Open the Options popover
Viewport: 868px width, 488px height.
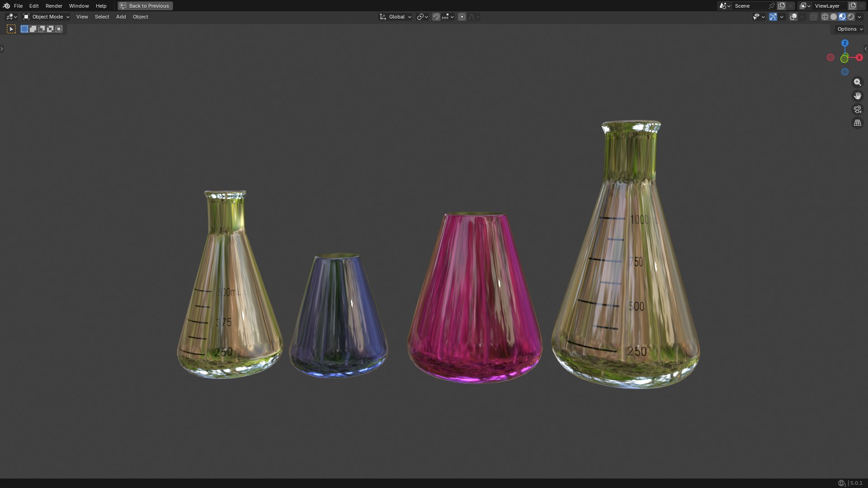click(849, 29)
